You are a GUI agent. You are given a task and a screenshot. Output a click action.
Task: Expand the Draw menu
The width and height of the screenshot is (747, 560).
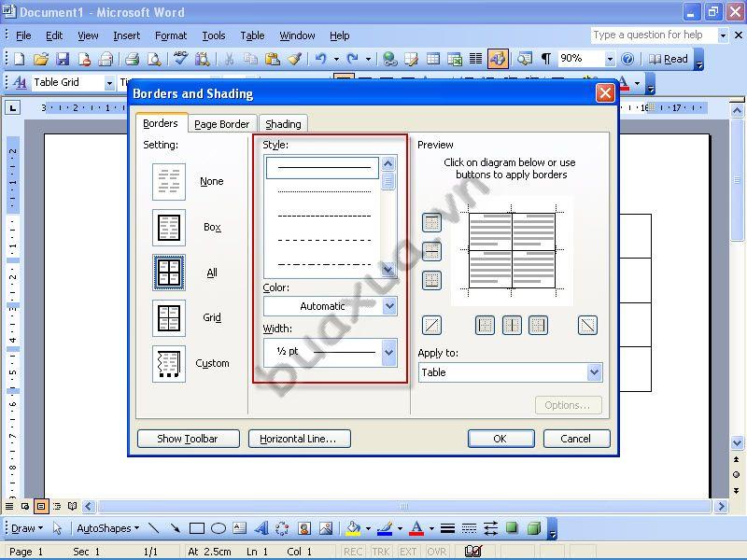27,528
